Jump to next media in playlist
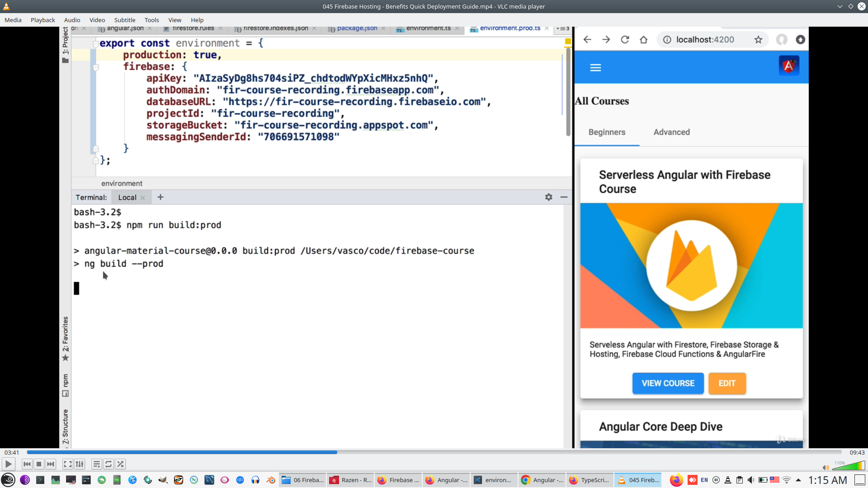Screen dimensions: 868x488 (51, 464)
